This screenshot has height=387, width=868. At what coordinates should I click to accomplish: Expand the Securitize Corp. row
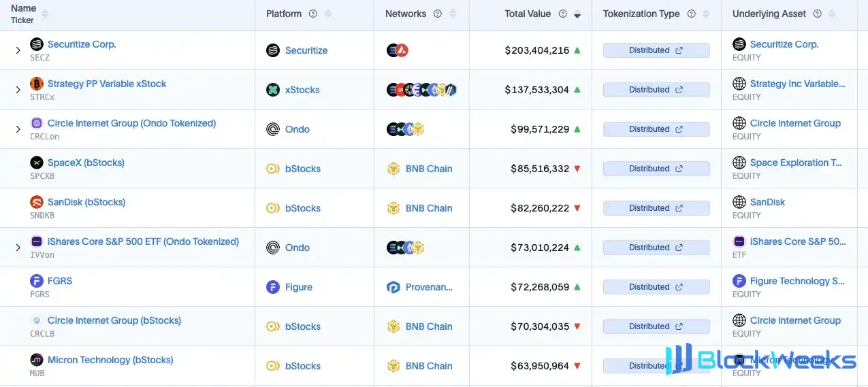pos(18,50)
